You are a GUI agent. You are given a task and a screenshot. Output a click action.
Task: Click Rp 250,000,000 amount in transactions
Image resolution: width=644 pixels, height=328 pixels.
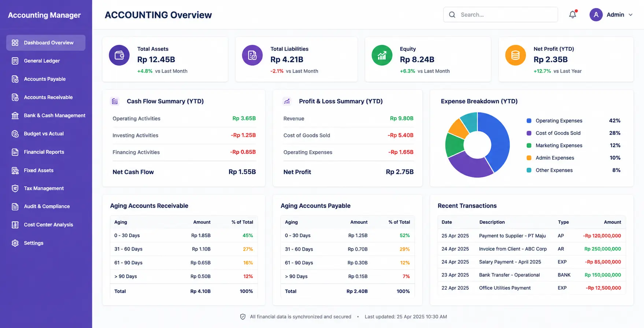click(603, 249)
